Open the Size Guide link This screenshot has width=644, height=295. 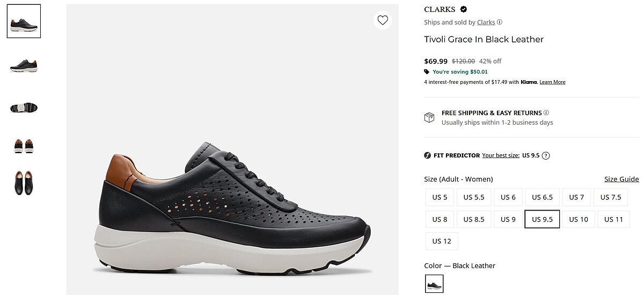(621, 179)
